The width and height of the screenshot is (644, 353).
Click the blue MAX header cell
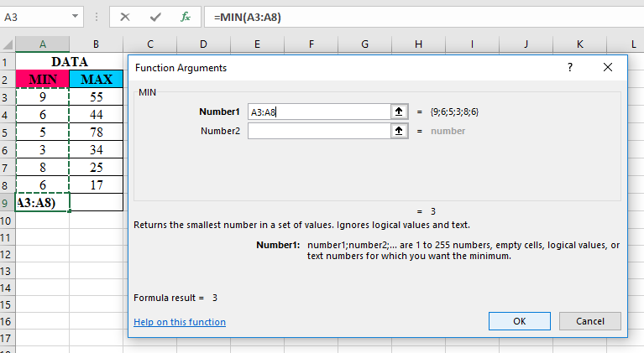(x=96, y=79)
